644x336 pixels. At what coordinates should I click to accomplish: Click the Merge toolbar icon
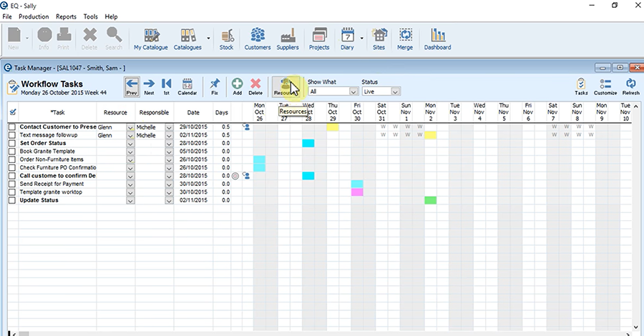pyautogui.click(x=405, y=39)
